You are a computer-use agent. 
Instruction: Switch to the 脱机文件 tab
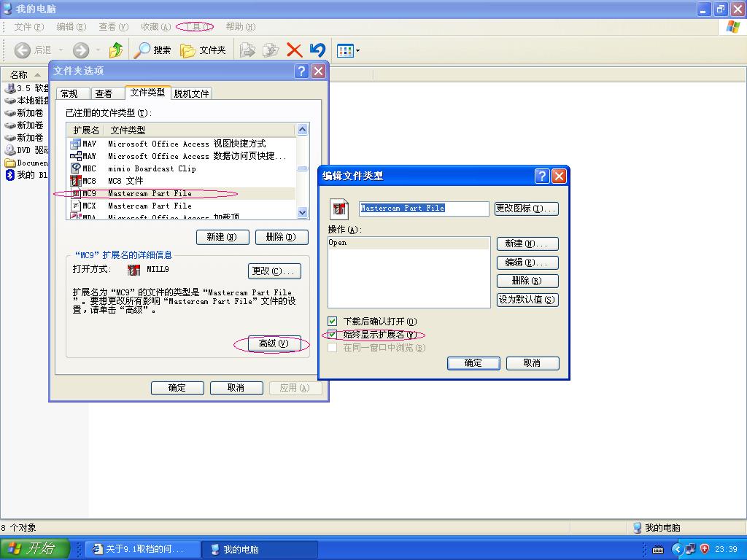(x=191, y=94)
